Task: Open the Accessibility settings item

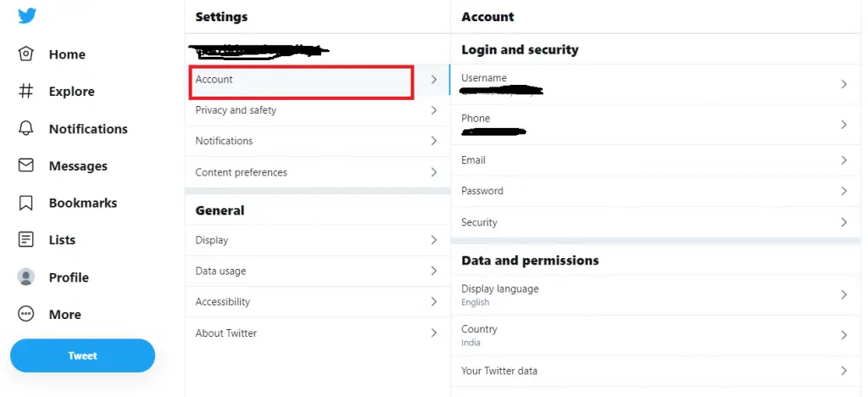Action: [x=318, y=302]
